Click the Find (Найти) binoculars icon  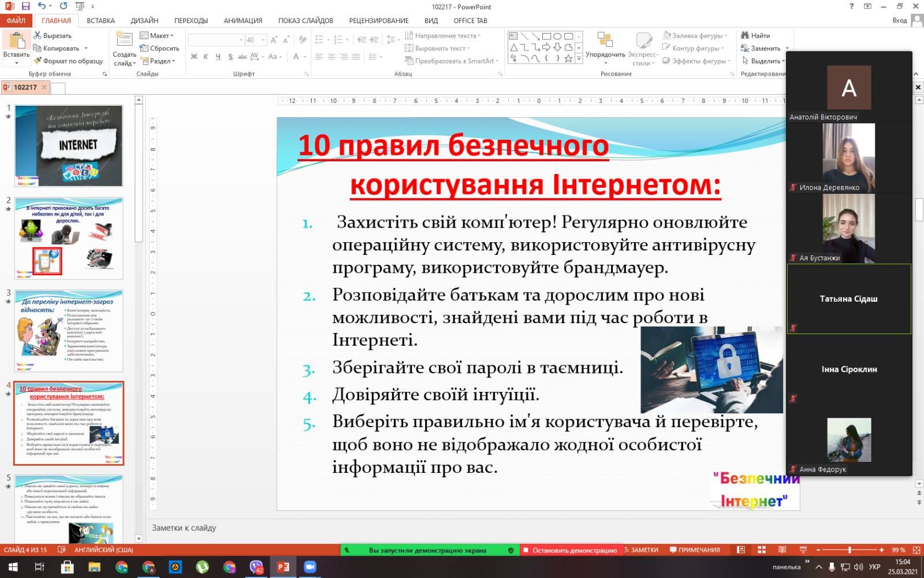click(745, 36)
